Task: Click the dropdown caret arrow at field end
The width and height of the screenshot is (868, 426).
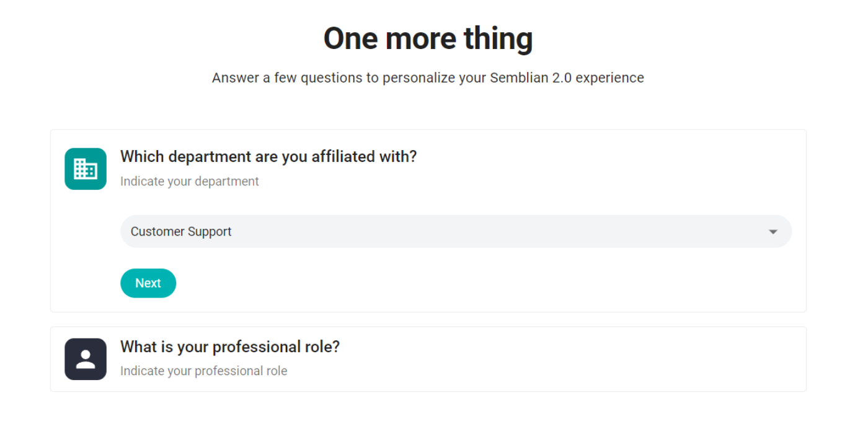Action: 773,232
